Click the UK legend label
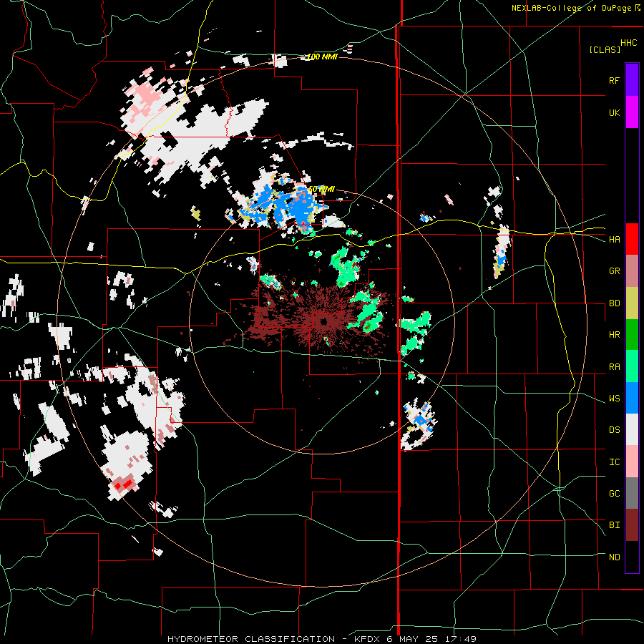 tap(614, 112)
